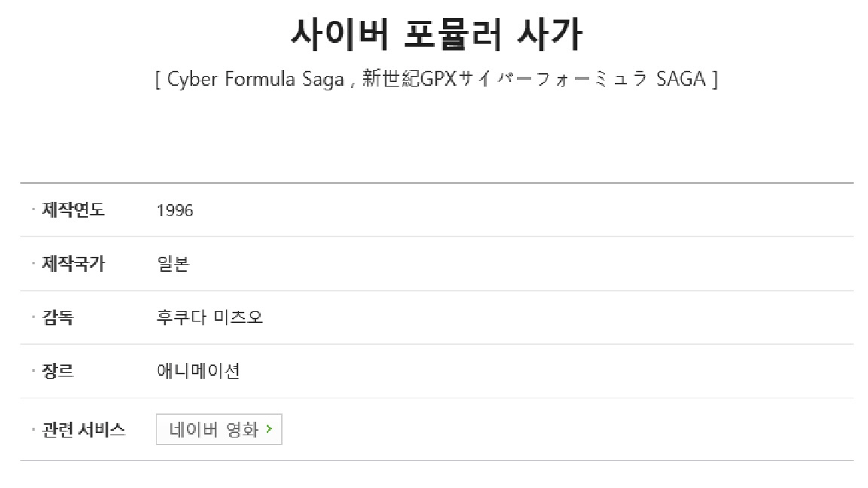Image resolution: width=868 pixels, height=488 pixels.
Task: Click the bullet dot beside 제작연도
Action: (33, 209)
